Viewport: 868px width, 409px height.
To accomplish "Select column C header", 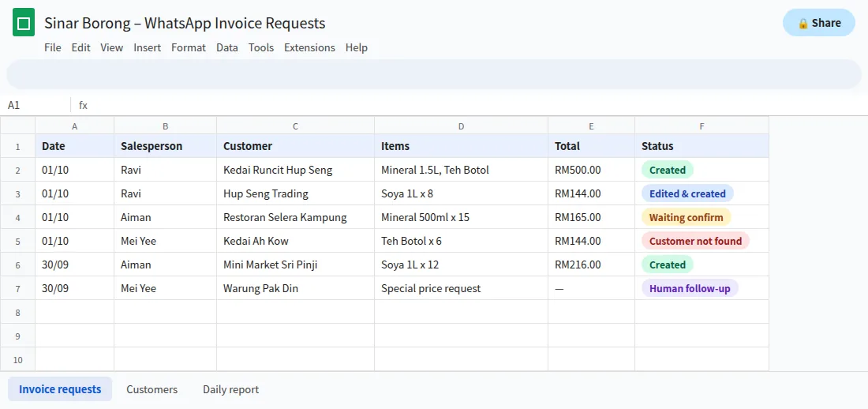I will click(x=296, y=126).
